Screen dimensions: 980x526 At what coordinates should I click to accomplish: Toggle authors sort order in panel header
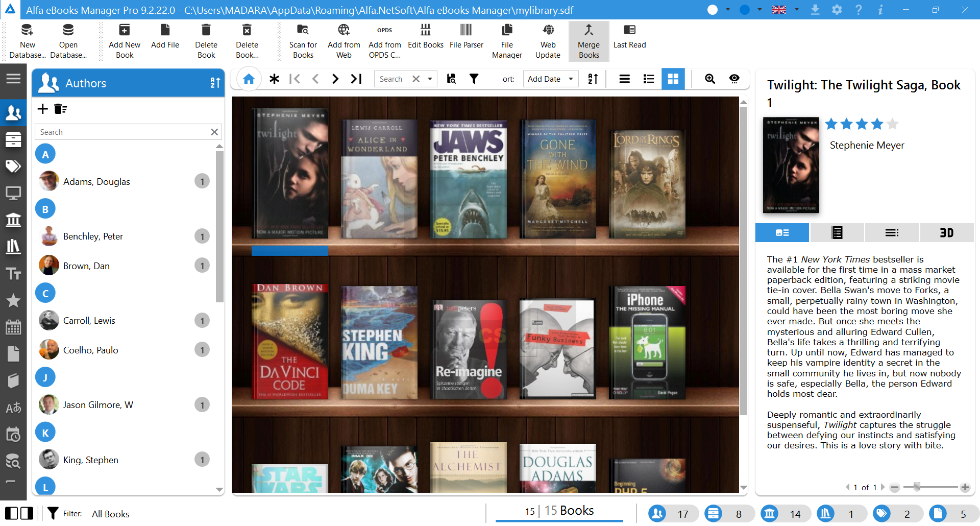pos(215,83)
